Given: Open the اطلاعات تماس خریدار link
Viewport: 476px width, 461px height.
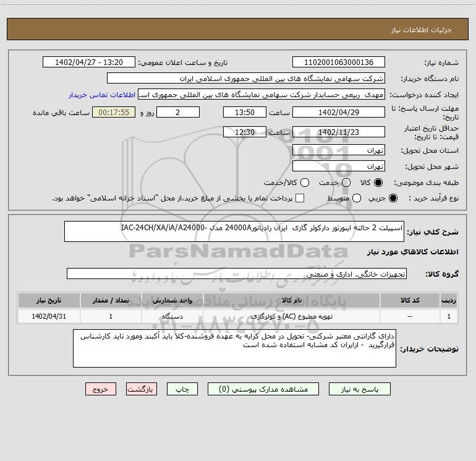Looking at the screenshot, I should tap(102, 95).
